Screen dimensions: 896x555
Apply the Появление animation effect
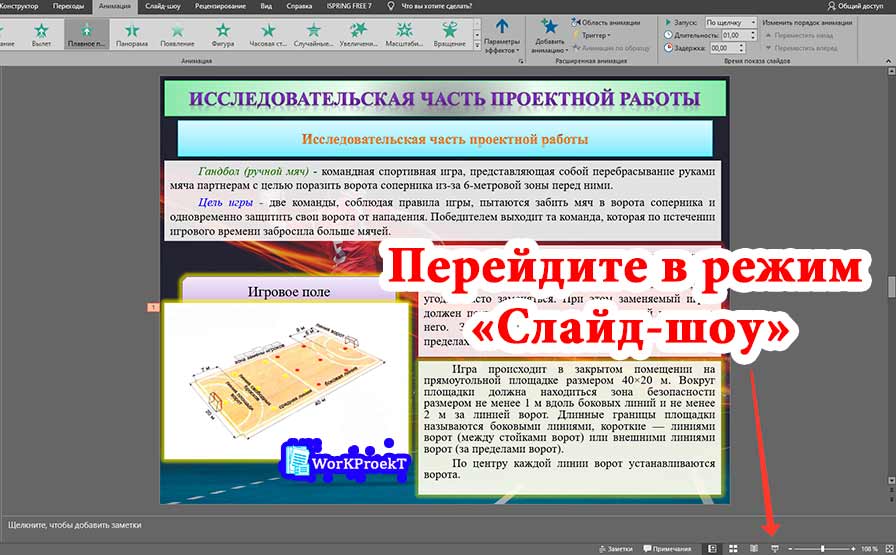177,35
